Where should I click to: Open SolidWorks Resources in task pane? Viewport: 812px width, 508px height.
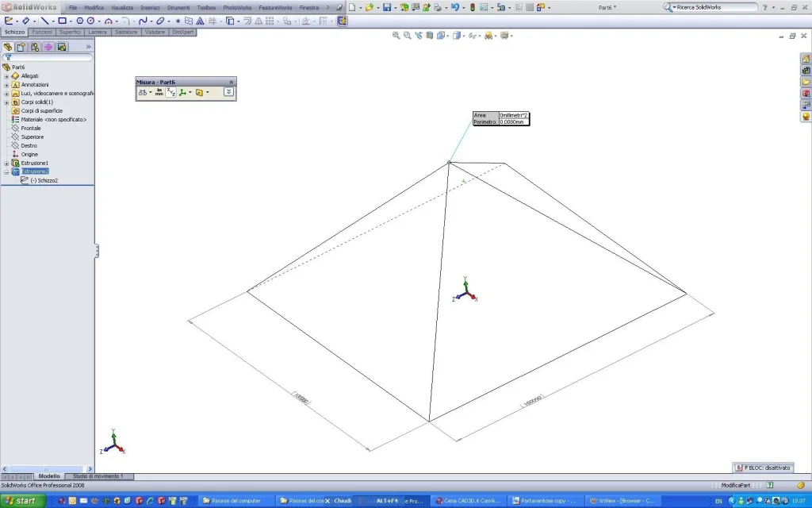pos(806,59)
